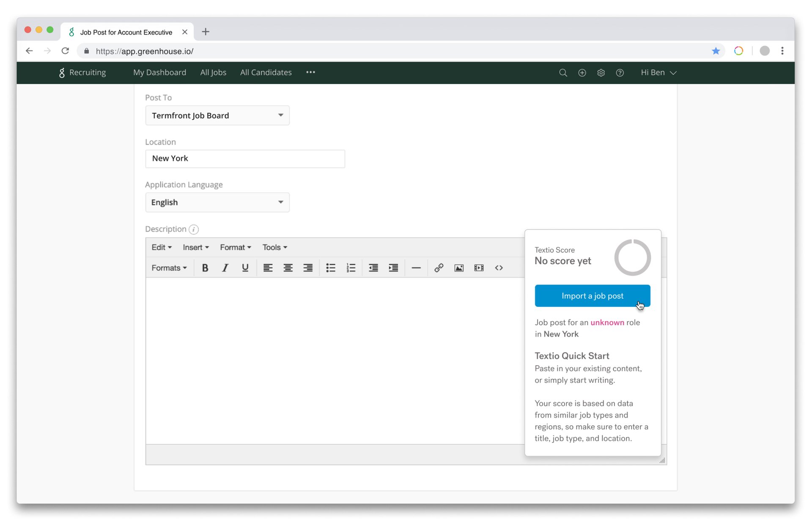The height and width of the screenshot is (522, 812).
Task: Open the Edit menu in description toolbar
Action: [160, 247]
